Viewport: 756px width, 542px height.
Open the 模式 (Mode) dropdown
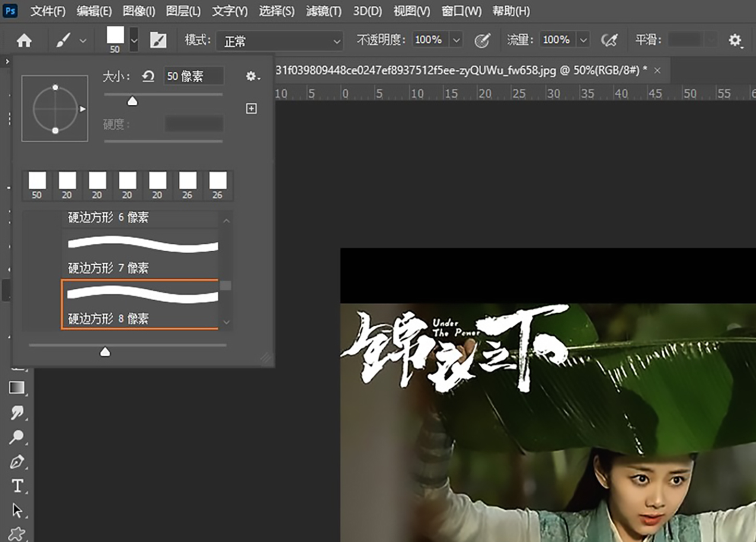pyautogui.click(x=279, y=41)
